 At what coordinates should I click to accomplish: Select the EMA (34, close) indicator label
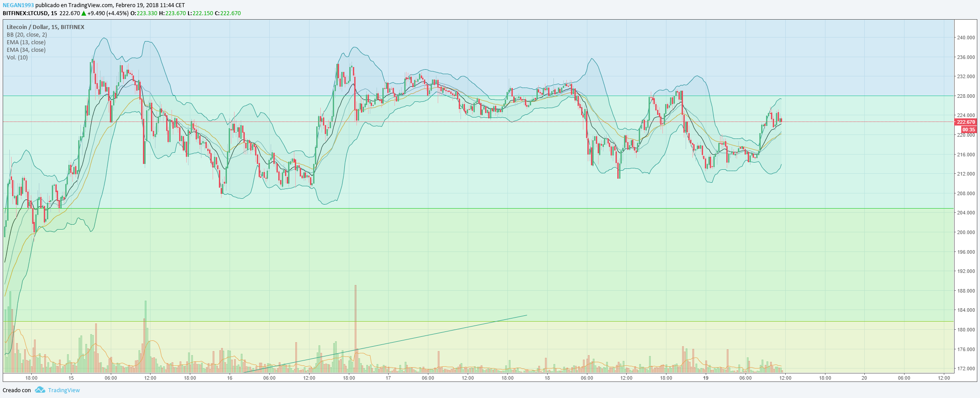tap(26, 50)
